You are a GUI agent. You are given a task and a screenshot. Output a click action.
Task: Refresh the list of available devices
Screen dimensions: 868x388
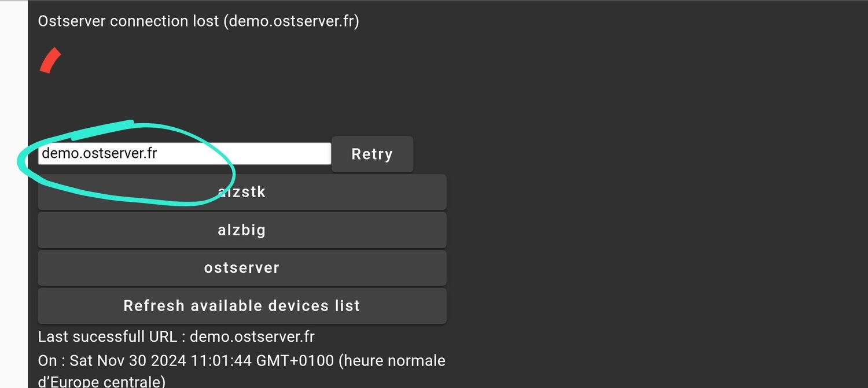tap(241, 306)
